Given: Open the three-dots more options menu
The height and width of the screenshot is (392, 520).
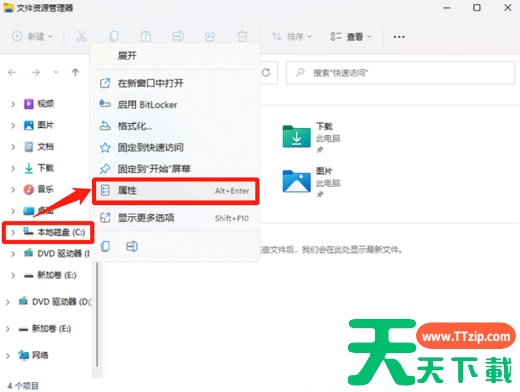Looking at the screenshot, I should (399, 37).
